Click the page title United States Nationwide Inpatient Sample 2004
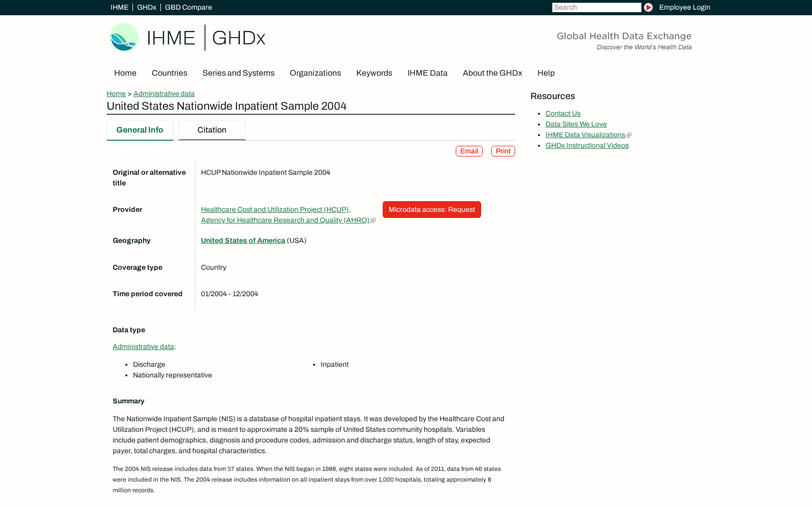Image resolution: width=812 pixels, height=508 pixels. click(226, 106)
